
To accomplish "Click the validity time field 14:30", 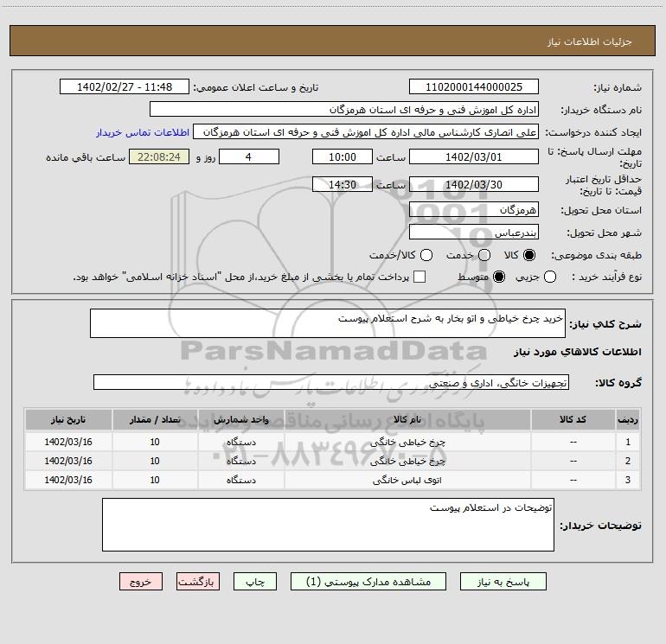I will click(343, 184).
